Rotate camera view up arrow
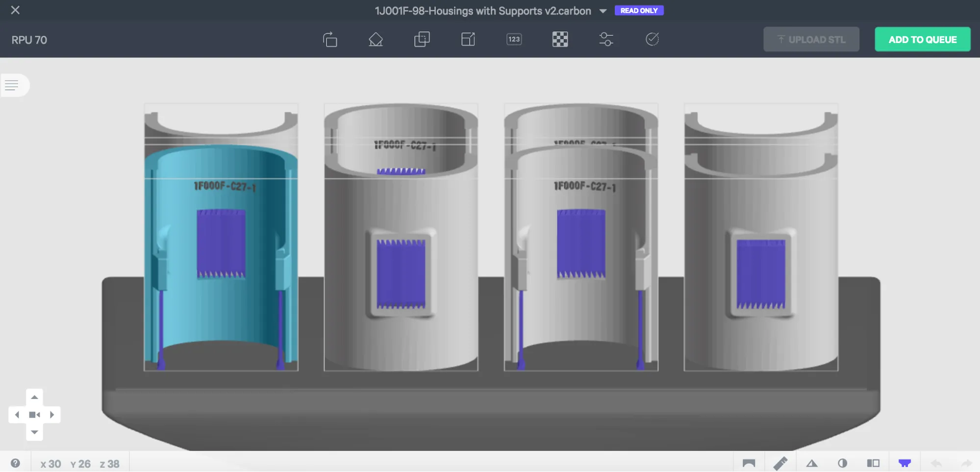980x472 pixels. (34, 397)
